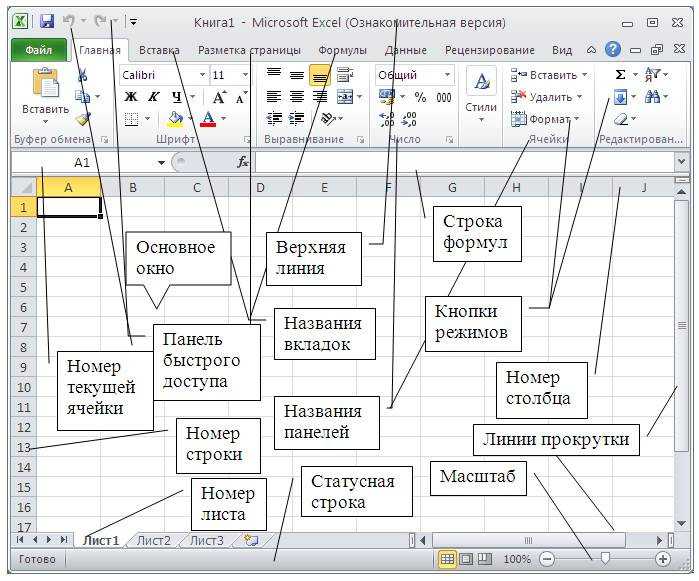
Task: Click the zoom out minus button
Action: pyautogui.click(x=547, y=559)
